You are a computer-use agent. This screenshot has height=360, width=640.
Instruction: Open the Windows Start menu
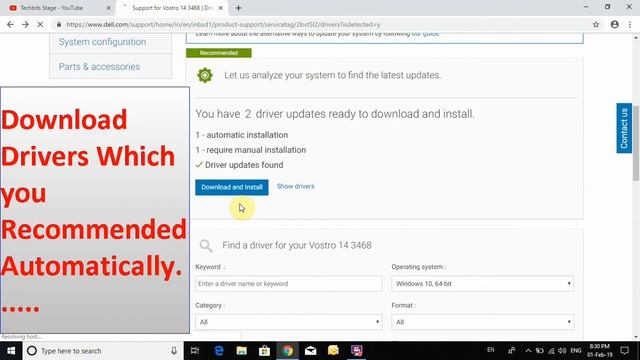tap(11, 351)
